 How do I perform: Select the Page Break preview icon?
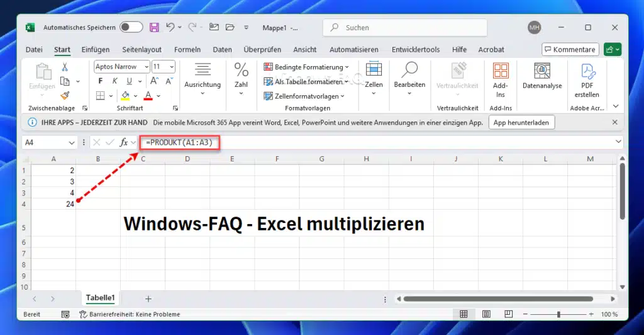click(x=508, y=314)
